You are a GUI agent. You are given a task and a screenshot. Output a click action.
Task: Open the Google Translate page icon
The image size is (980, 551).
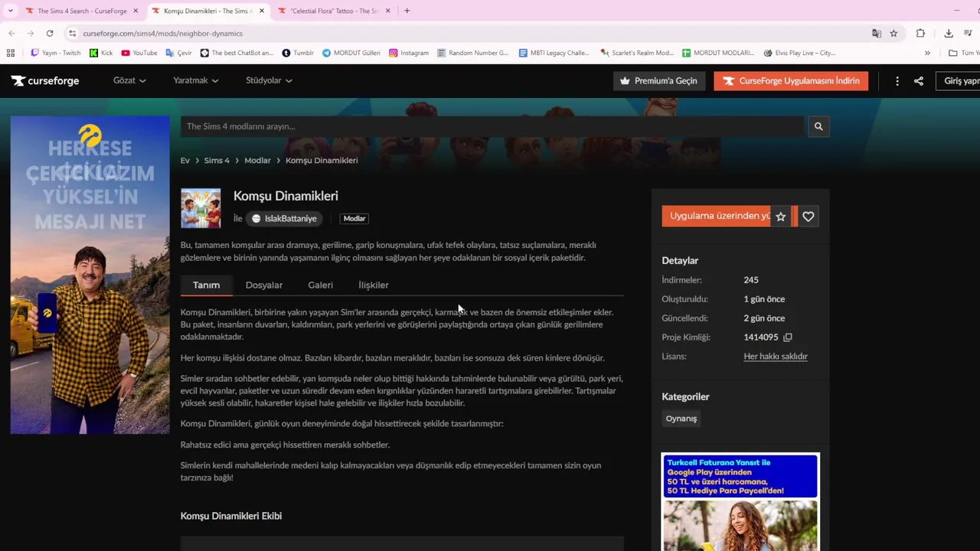click(x=876, y=33)
